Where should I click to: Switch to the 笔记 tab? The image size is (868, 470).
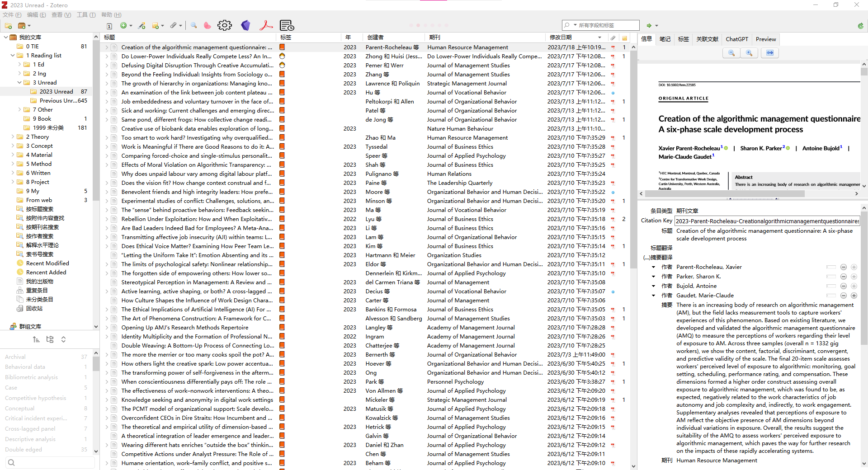click(665, 39)
